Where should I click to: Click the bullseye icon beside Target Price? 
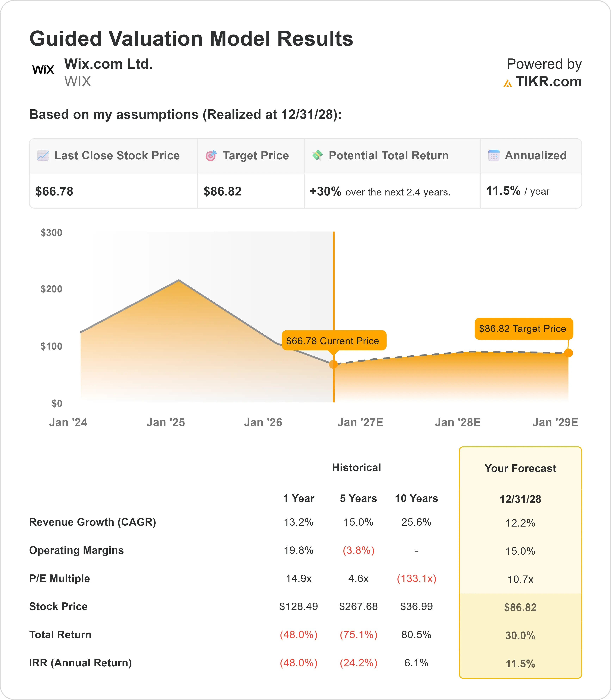pyautogui.click(x=211, y=155)
